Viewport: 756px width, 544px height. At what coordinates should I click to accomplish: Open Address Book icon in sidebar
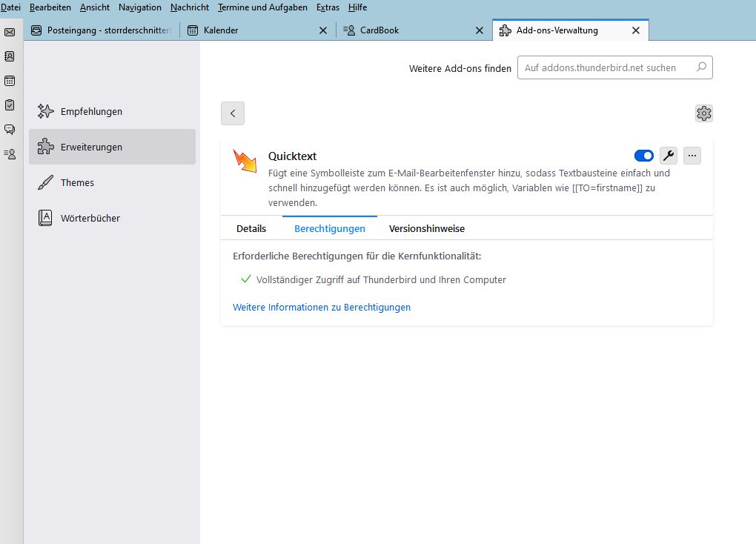coord(10,56)
